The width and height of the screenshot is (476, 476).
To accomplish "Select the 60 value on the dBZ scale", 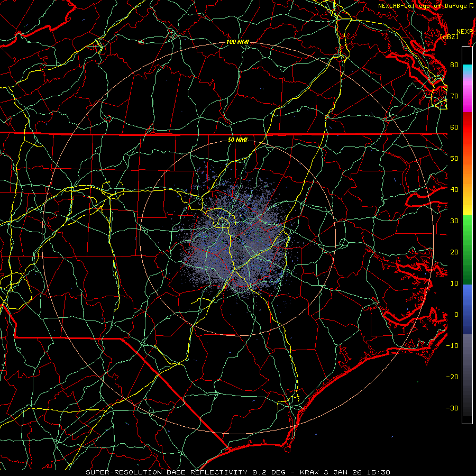I will (x=454, y=127).
